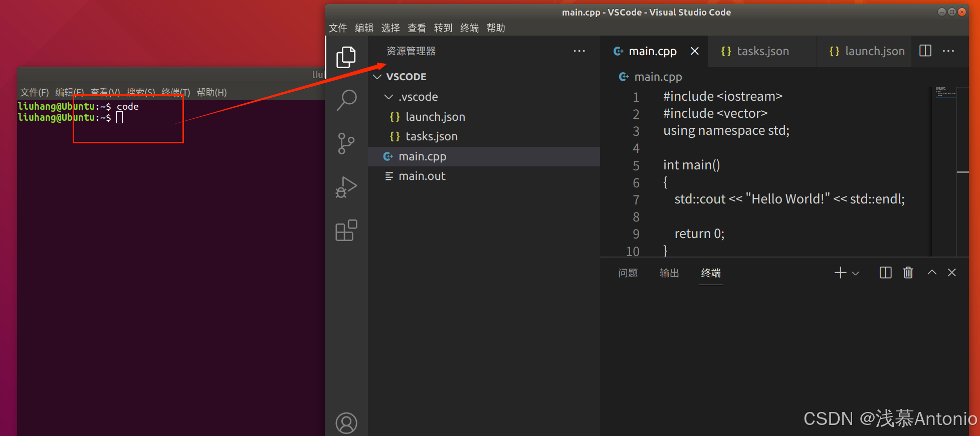Collapse the .vscode folder
Image resolution: width=980 pixels, height=436 pixels.
(484, 97)
